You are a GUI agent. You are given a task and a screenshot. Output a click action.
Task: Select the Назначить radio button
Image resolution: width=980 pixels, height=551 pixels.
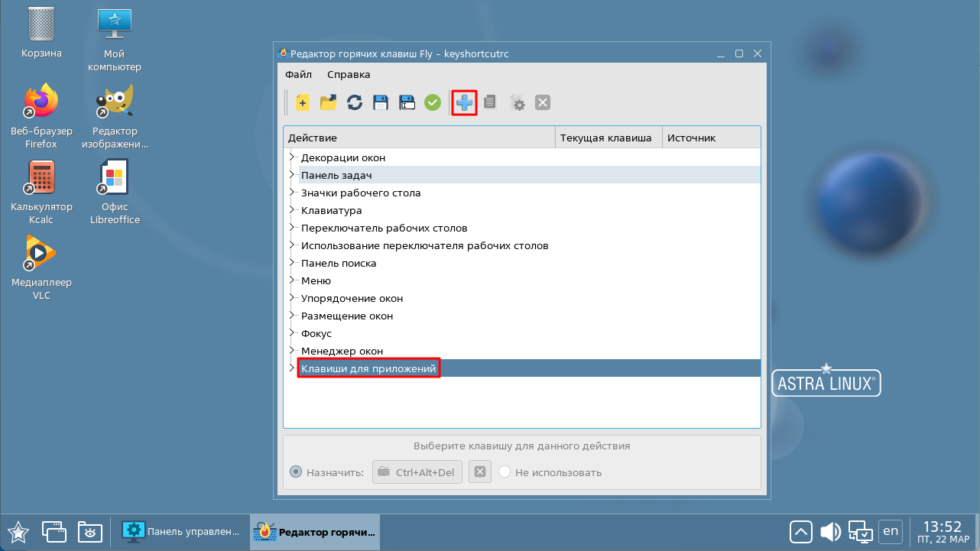pyautogui.click(x=296, y=472)
